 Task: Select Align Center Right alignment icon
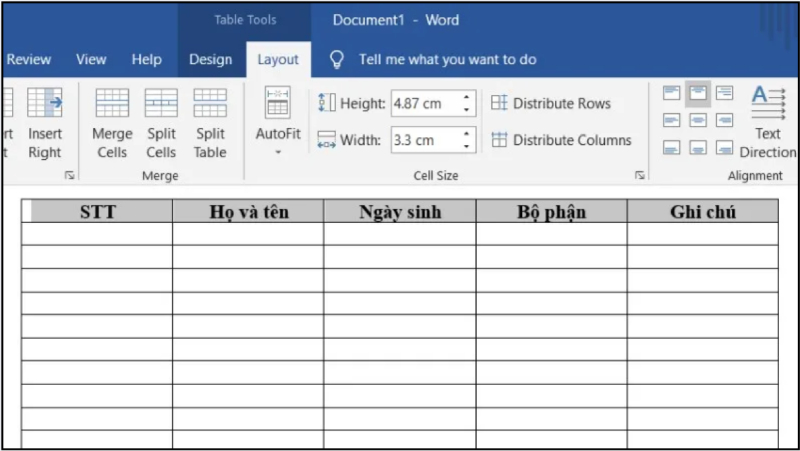(x=724, y=120)
